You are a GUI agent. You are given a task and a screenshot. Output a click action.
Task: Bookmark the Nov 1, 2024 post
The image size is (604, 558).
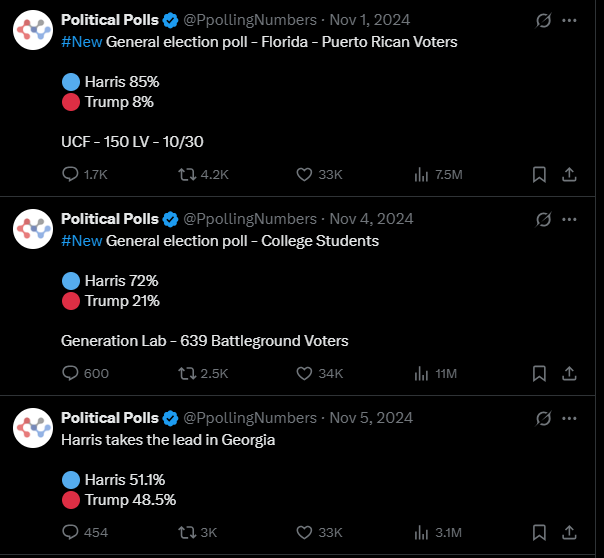539,174
